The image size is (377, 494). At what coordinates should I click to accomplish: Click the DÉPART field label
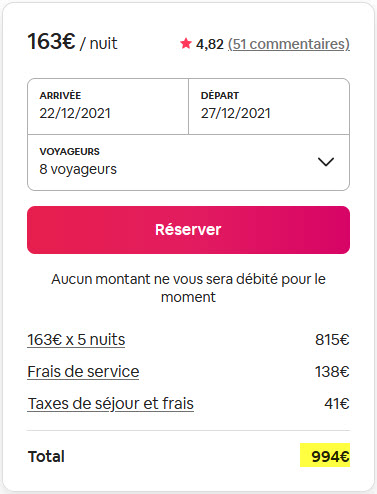(x=220, y=95)
